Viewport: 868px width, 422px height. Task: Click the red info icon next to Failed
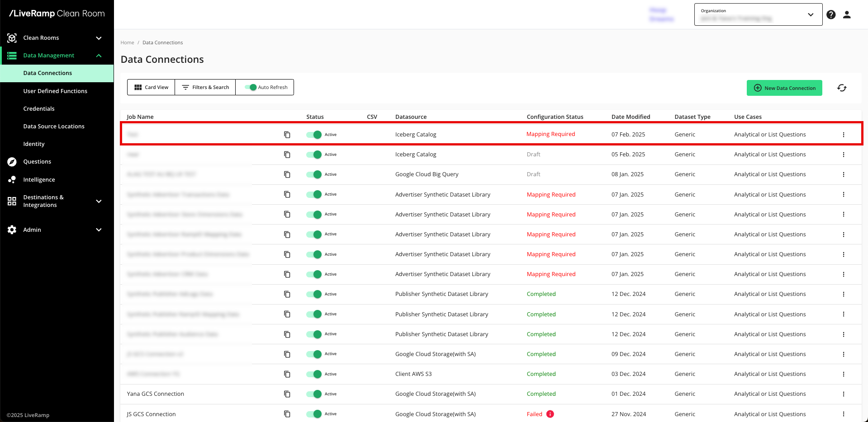[x=550, y=414]
